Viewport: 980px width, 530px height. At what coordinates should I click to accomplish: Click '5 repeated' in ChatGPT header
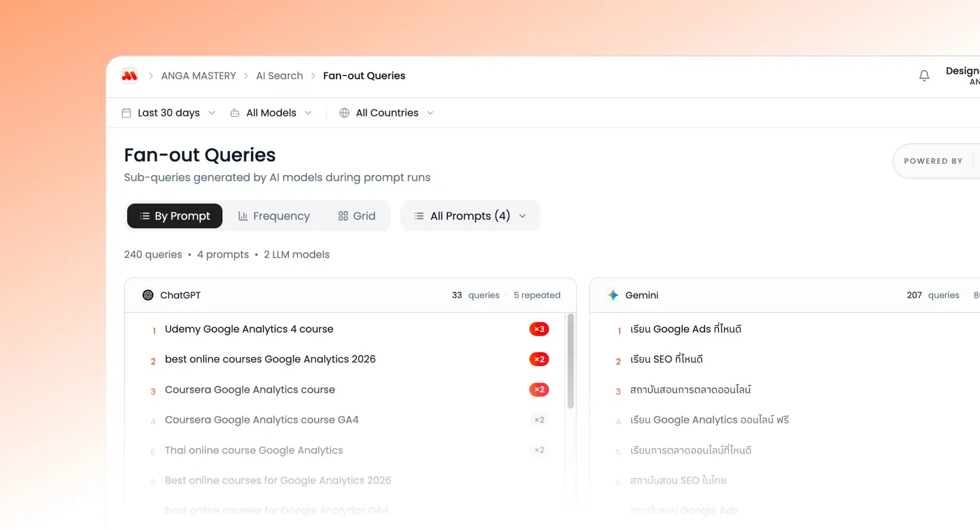coord(537,295)
